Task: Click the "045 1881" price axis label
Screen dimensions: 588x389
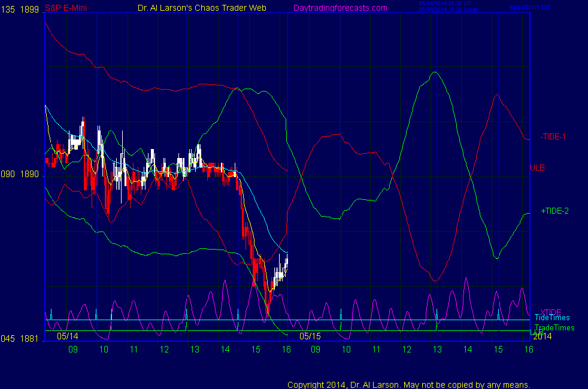Action: tap(20, 338)
